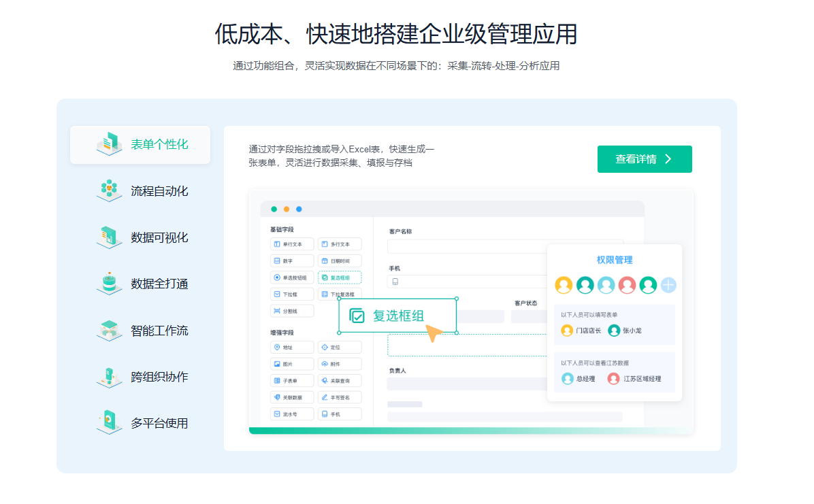Select the 单选按钮组 radio field
This screenshot has height=504, width=814.
pyautogui.click(x=292, y=278)
